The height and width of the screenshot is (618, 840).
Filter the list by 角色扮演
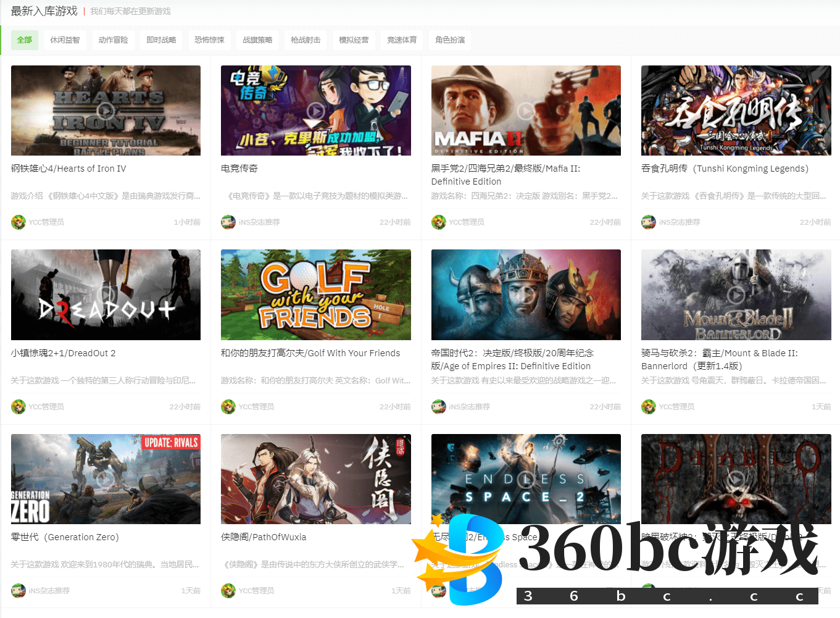click(x=450, y=40)
